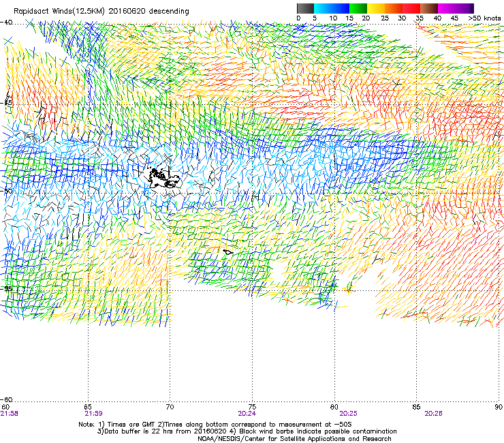Click the green 15-20 knots legend segment
Screen dimensions: 504x443
[x=358, y=8]
